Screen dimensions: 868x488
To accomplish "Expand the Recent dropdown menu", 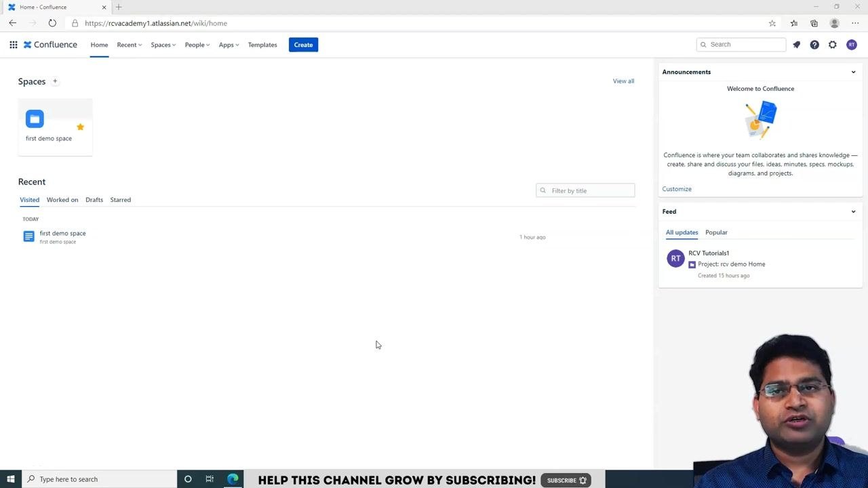I will 129,45.
